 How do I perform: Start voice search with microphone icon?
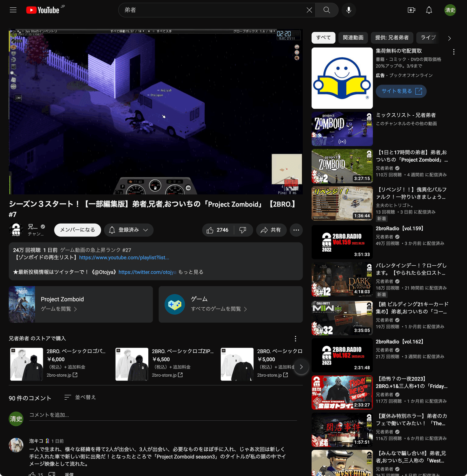pyautogui.click(x=349, y=10)
